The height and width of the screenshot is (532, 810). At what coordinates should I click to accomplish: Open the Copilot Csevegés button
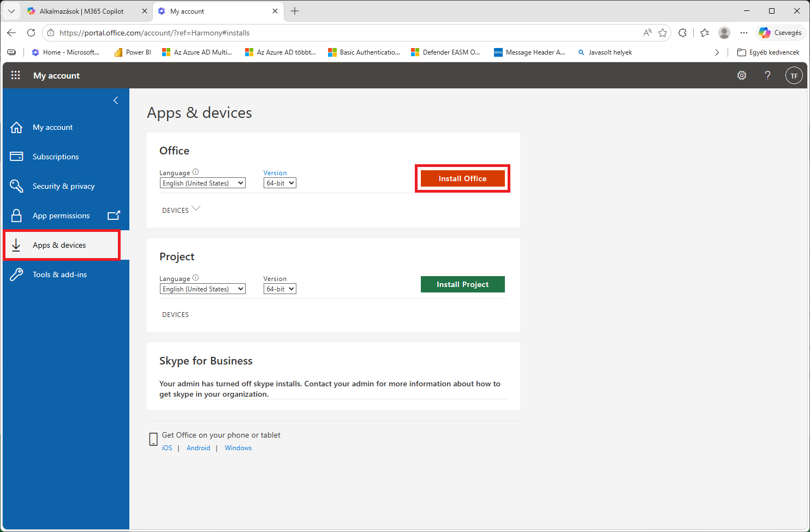click(x=781, y=33)
